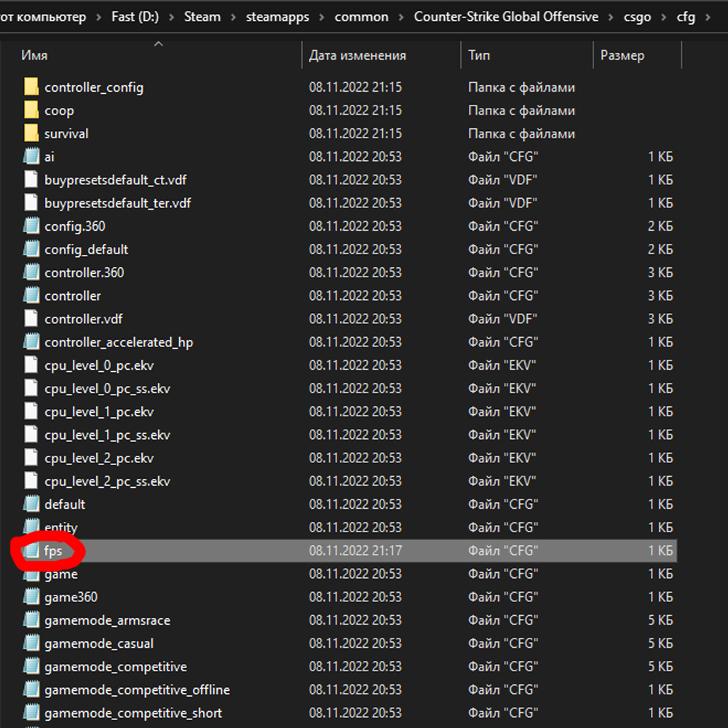
Task: Navigate to steamapps in address bar
Action: pyautogui.click(x=277, y=17)
